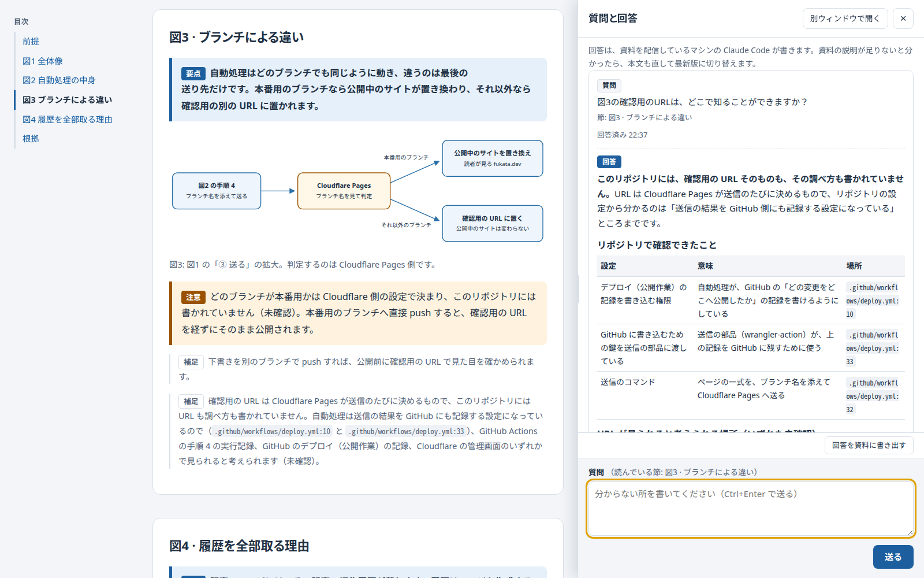Close the 質問と回答 panel with ×
Image resolution: width=924 pixels, height=578 pixels.
[x=903, y=18]
